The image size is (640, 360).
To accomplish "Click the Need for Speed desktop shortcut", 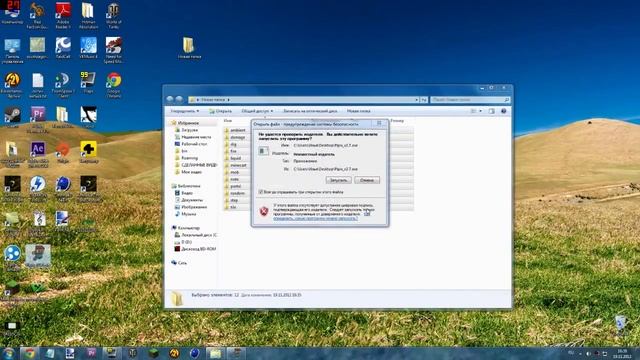I will tap(113, 50).
